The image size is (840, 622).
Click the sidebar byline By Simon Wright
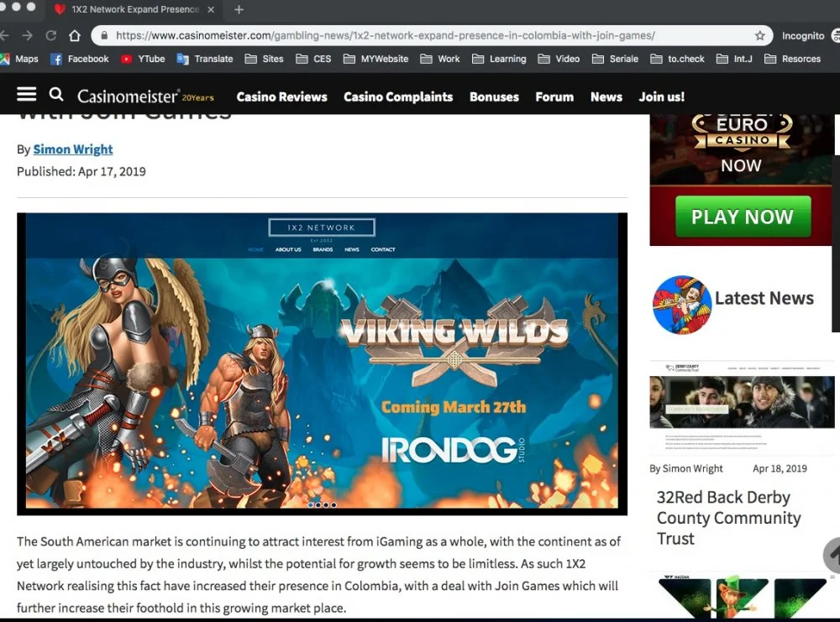pyautogui.click(x=685, y=469)
